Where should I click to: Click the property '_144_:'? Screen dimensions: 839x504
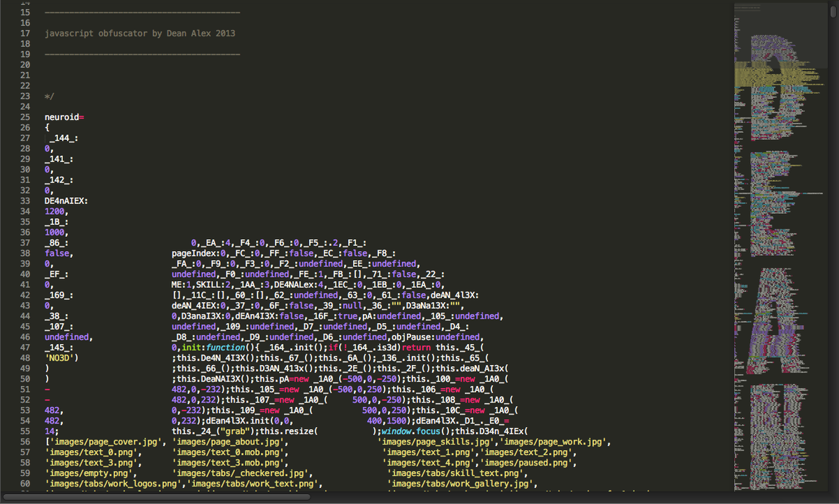pos(63,138)
